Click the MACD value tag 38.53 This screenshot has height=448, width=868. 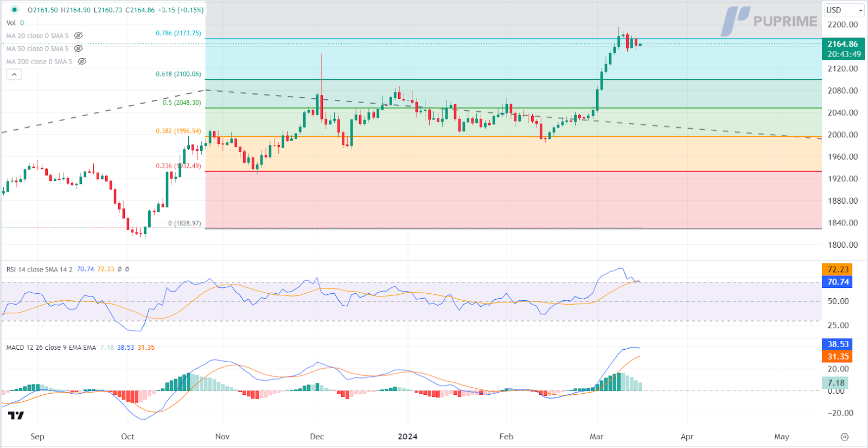(x=838, y=344)
